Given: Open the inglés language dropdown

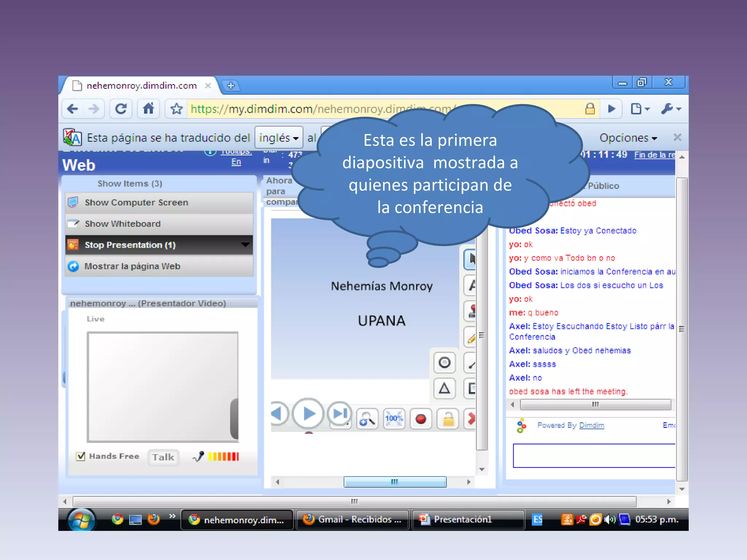Looking at the screenshot, I should coord(279,138).
